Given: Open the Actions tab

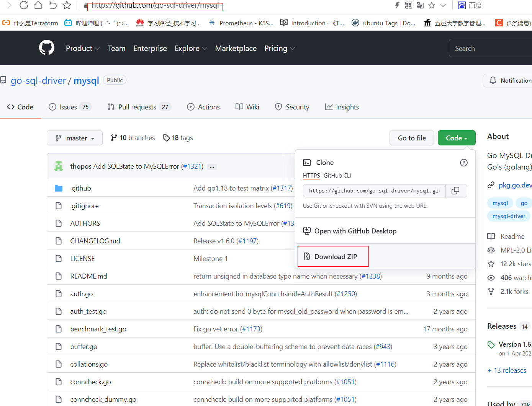Looking at the screenshot, I should coord(203,107).
